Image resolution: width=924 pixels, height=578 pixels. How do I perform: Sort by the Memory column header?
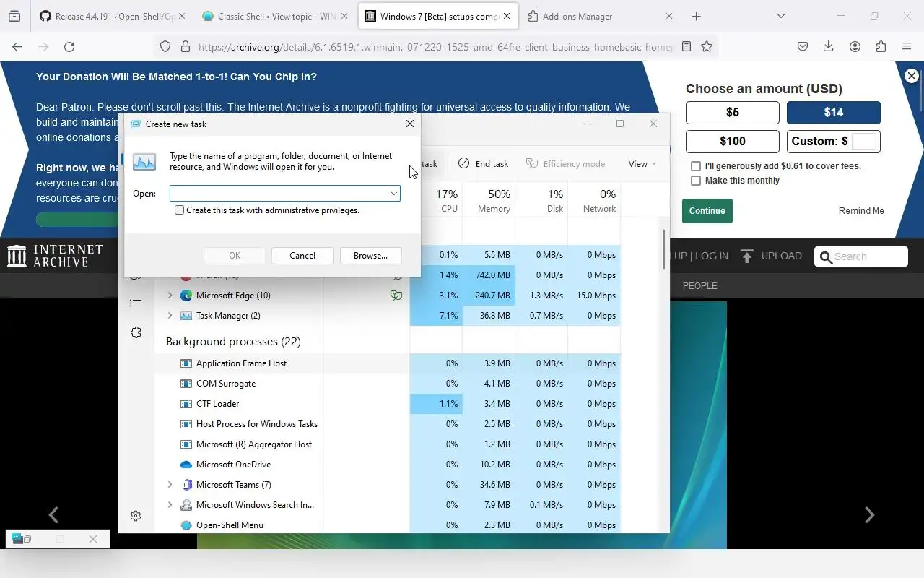pos(489,201)
